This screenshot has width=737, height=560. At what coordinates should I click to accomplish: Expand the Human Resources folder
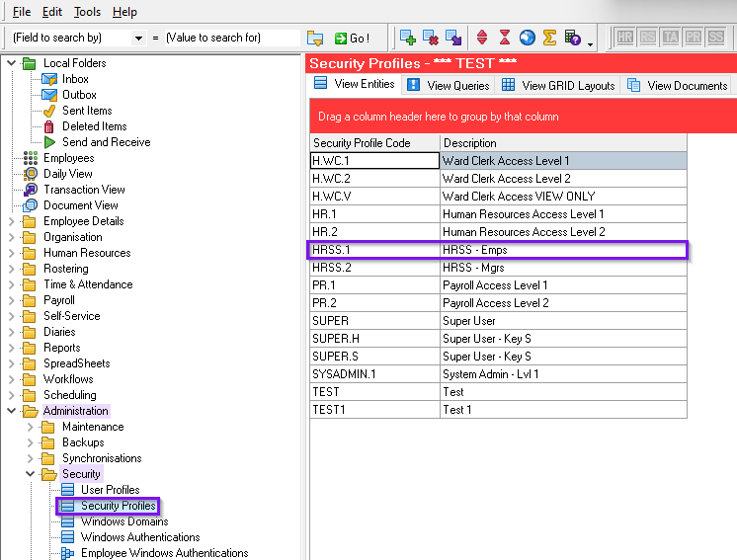coord(12,253)
